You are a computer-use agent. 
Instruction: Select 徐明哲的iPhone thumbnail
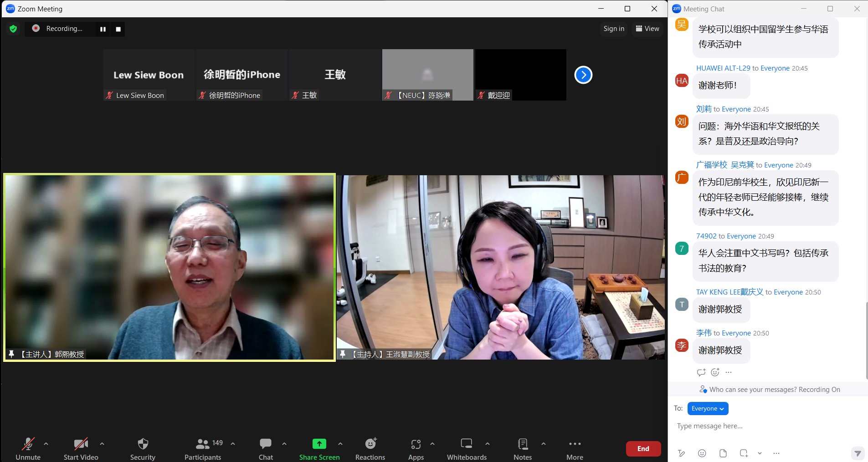[242, 75]
